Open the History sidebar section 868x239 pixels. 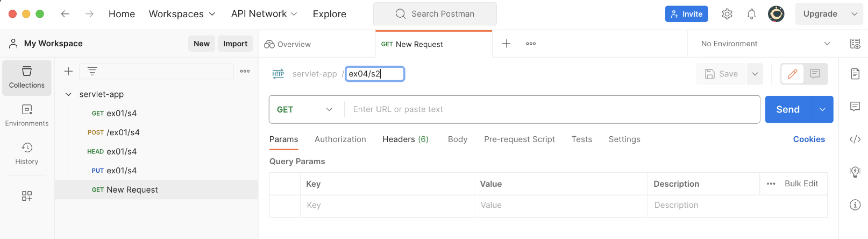point(27,154)
